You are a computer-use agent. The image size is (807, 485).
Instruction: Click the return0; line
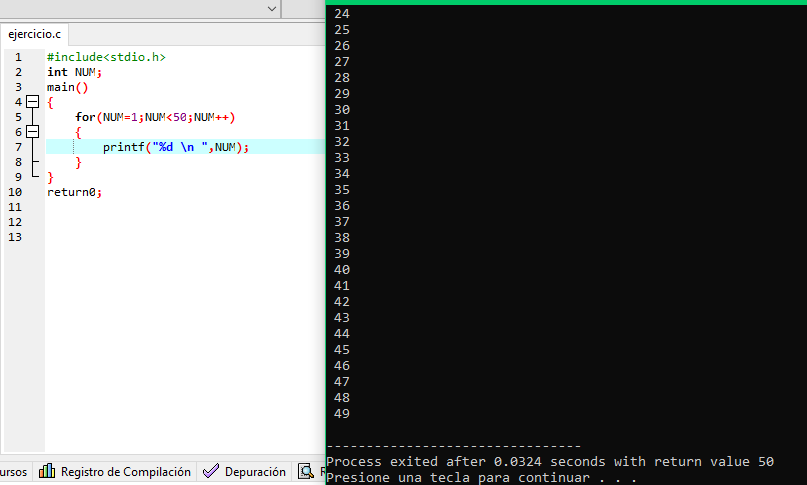pyautogui.click(x=75, y=192)
